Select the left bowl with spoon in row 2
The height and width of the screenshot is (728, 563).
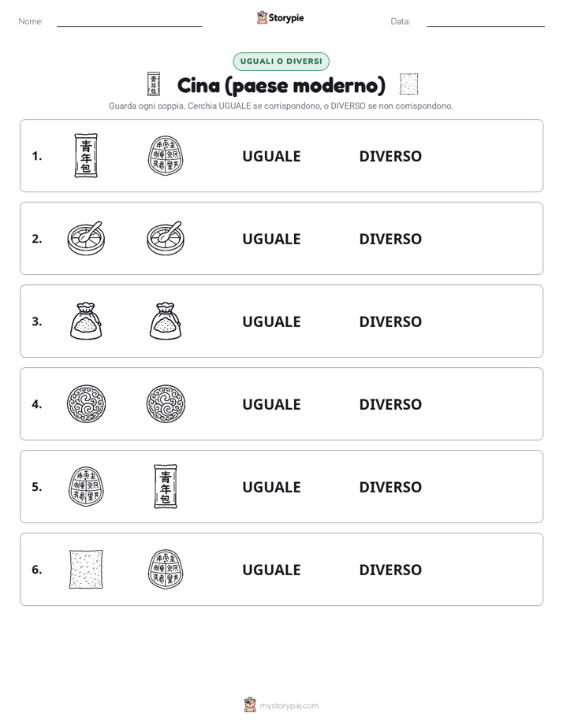coord(86,238)
